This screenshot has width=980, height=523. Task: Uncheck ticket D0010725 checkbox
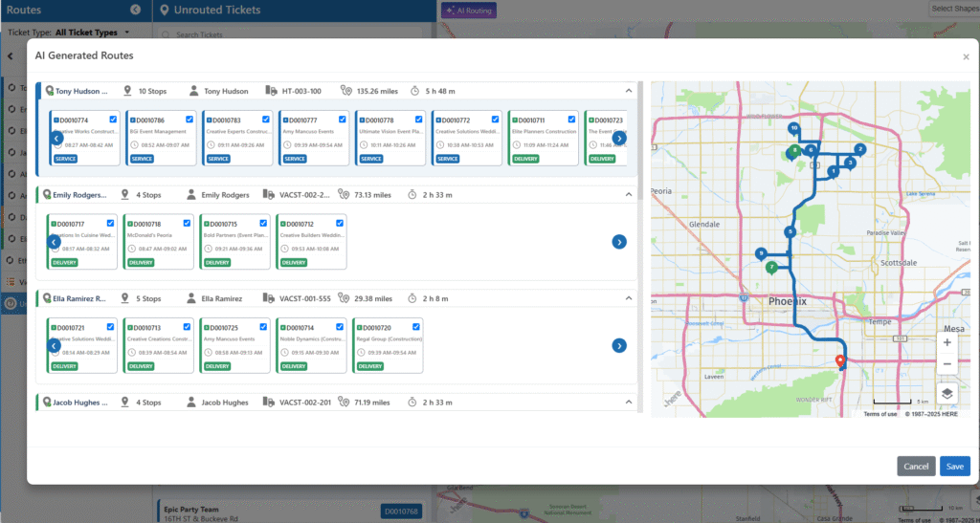point(262,327)
